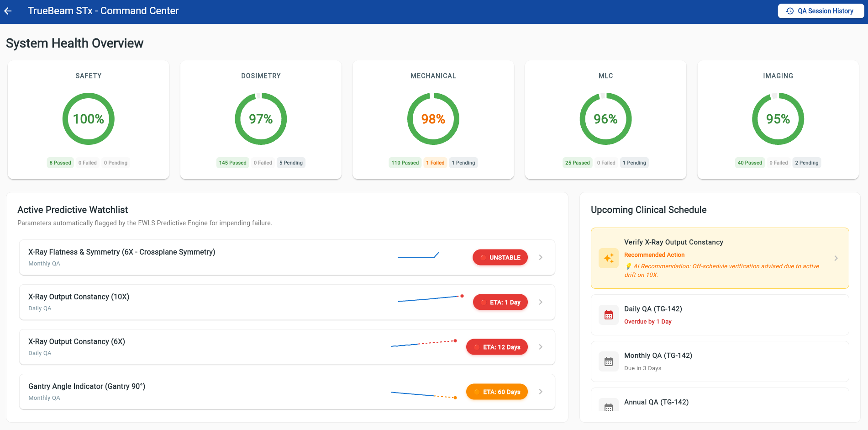Click the MLC 96% progress ring
The height and width of the screenshot is (430, 868).
tap(605, 119)
